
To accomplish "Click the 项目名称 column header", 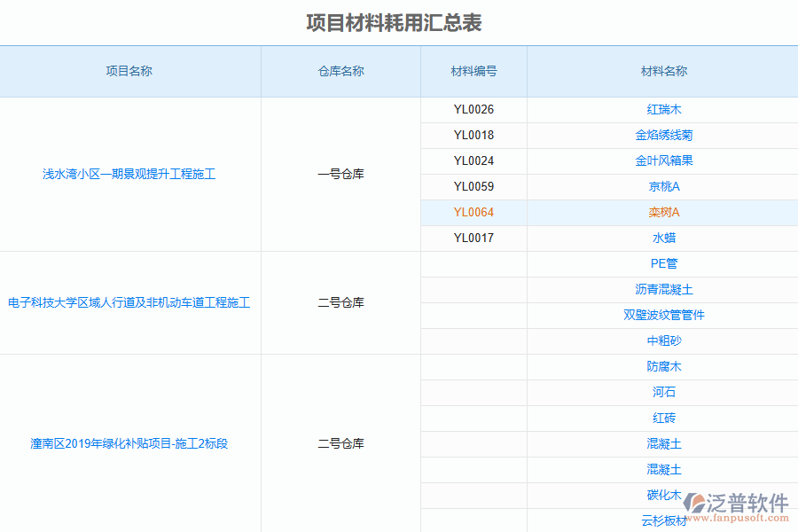I will 129,72.
